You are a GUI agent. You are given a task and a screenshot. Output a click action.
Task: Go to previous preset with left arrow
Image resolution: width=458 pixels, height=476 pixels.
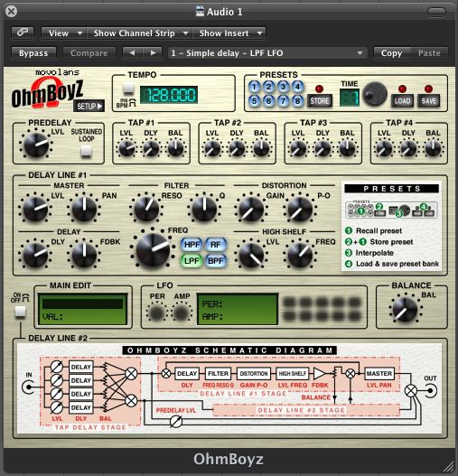pyautogui.click(x=132, y=52)
